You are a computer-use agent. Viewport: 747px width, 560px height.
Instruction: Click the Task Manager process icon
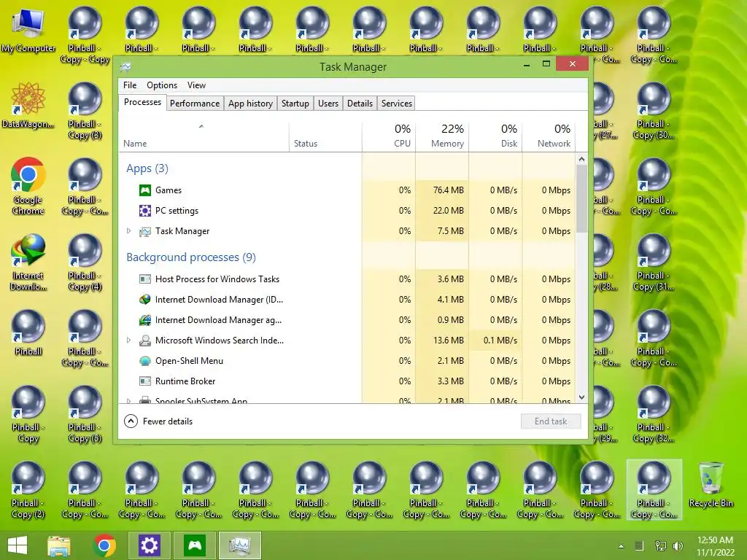[145, 231]
